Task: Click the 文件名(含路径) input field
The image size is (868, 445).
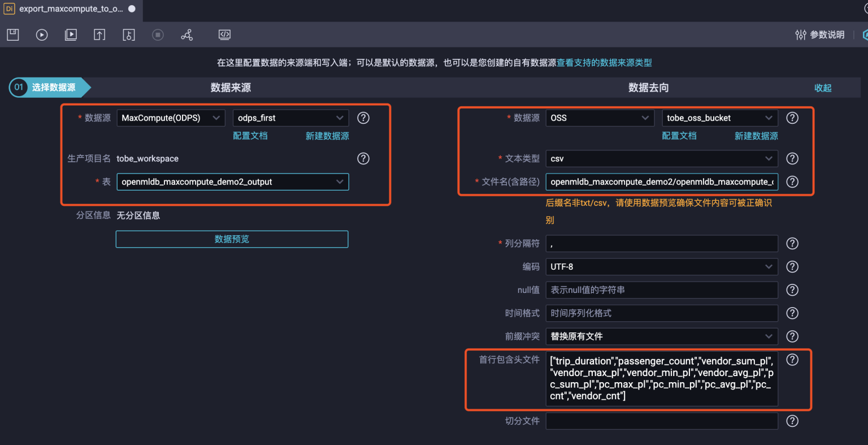Action: point(662,182)
